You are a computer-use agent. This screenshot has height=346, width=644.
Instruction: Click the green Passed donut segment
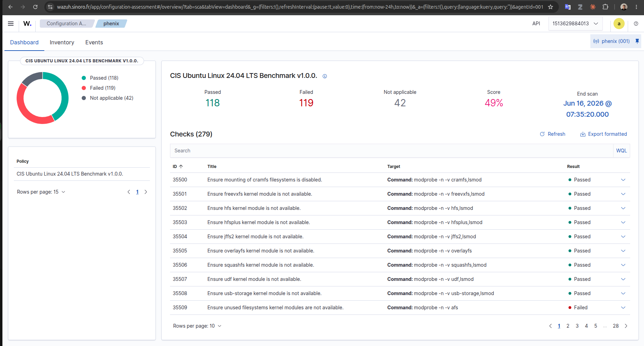coord(65,94)
